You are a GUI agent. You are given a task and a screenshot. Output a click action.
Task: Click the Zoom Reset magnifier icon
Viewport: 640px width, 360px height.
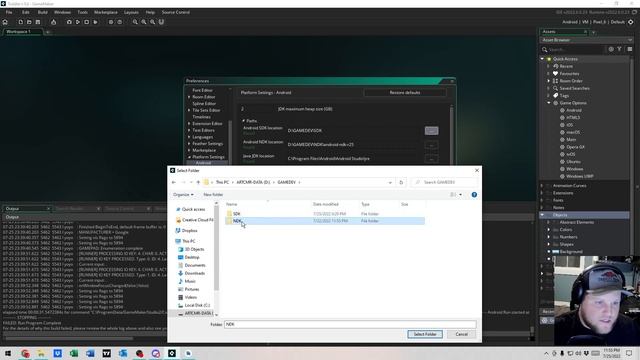coord(144,22)
